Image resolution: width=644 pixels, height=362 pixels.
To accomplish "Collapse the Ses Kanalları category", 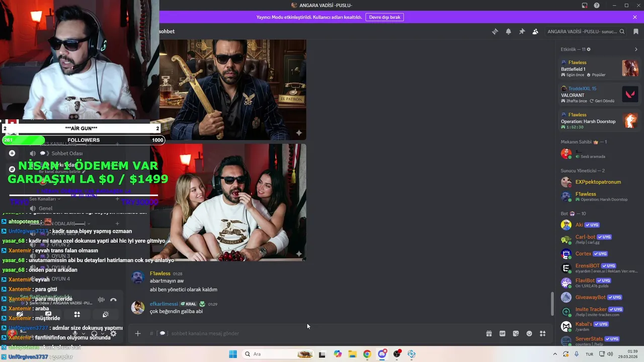I will coord(45,199).
